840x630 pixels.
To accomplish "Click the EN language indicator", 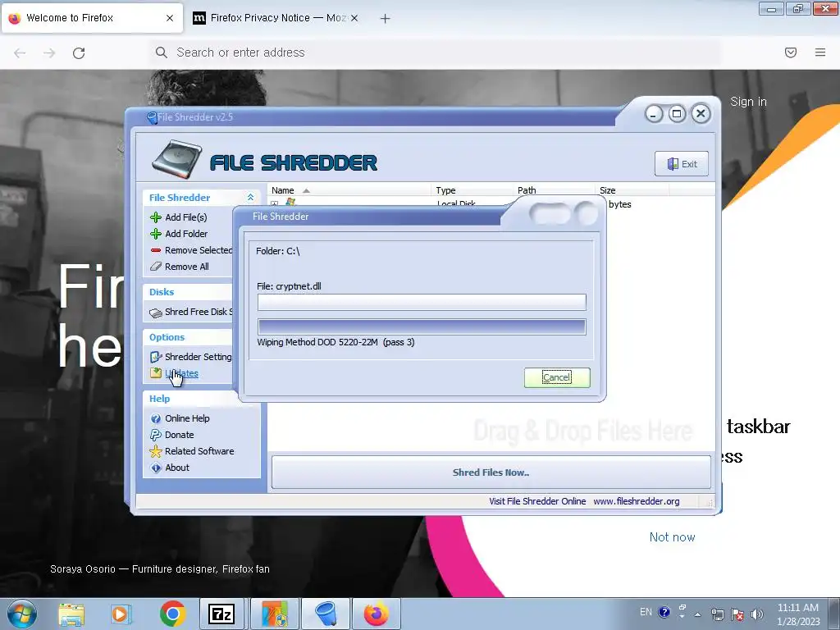I will click(646, 612).
